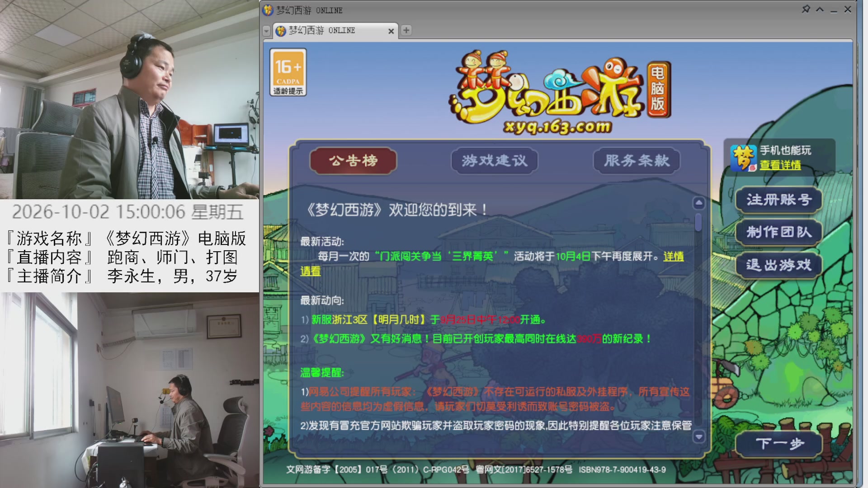Click the 注册账号 button

(778, 200)
